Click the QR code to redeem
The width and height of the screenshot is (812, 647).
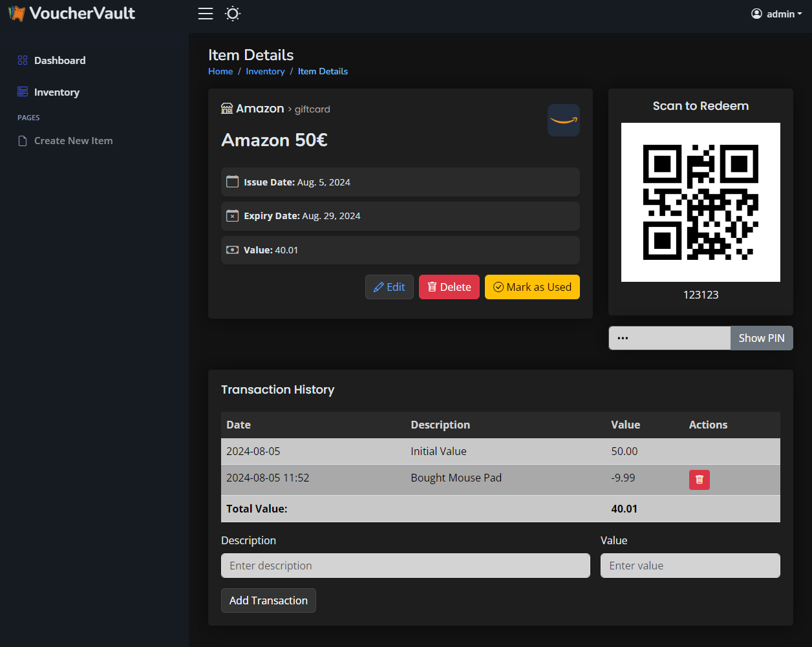point(700,202)
